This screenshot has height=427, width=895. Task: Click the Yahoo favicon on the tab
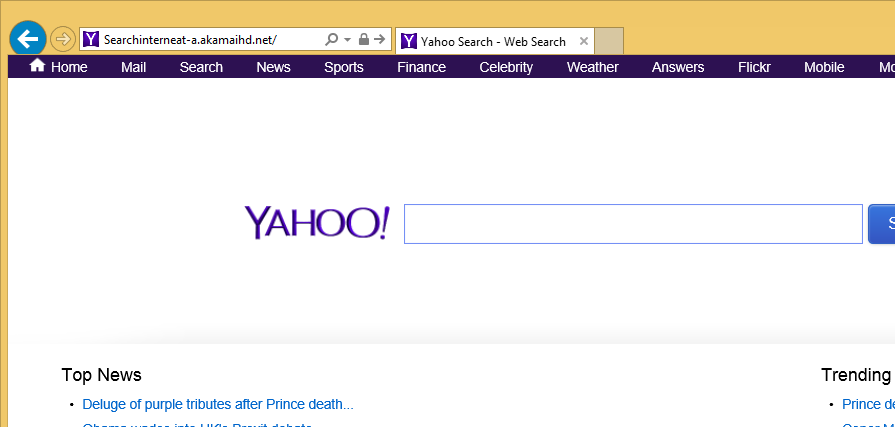tap(409, 41)
